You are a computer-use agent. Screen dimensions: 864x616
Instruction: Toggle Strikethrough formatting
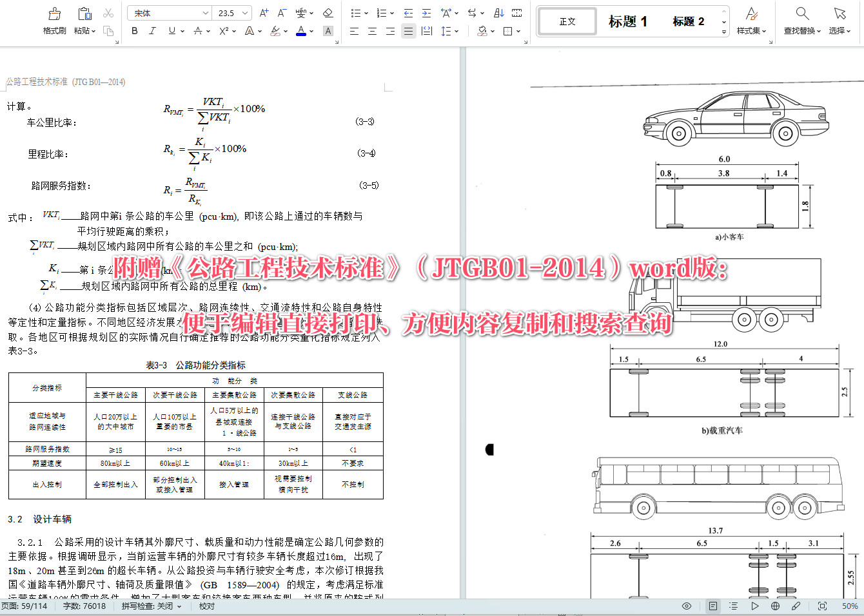pyautogui.click(x=198, y=31)
